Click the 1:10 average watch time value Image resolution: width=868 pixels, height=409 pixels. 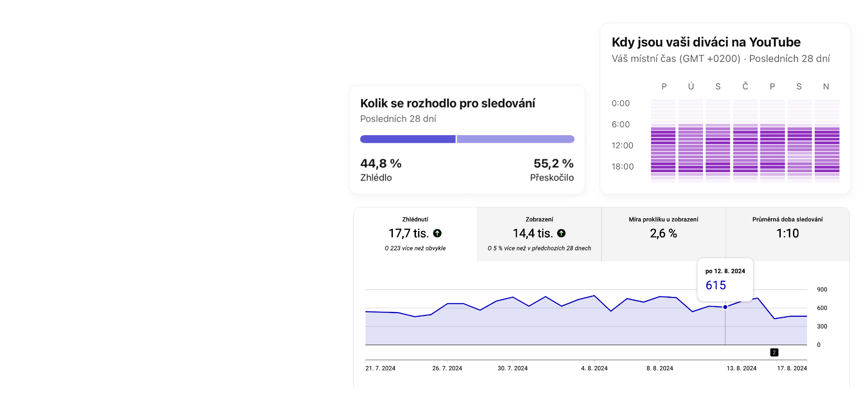[788, 234]
